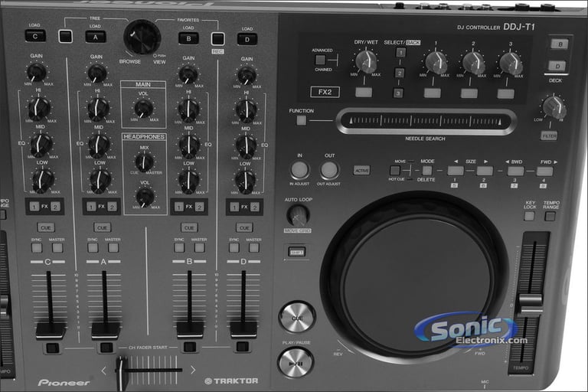Click the channel B LOW EQ knob
Image resolution: width=588 pixels, height=392 pixels.
tap(189, 181)
